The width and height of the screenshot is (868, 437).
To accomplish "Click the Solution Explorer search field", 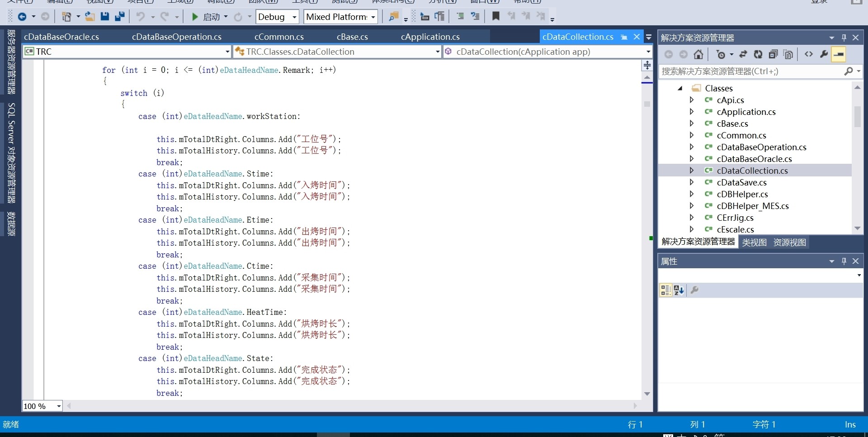I will coord(750,71).
